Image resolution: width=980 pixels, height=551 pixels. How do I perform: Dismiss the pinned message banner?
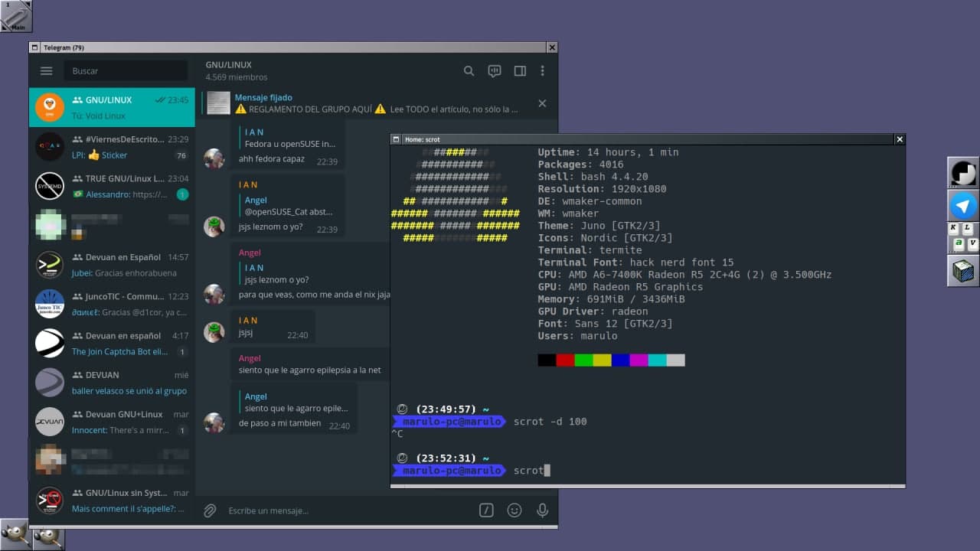click(542, 103)
